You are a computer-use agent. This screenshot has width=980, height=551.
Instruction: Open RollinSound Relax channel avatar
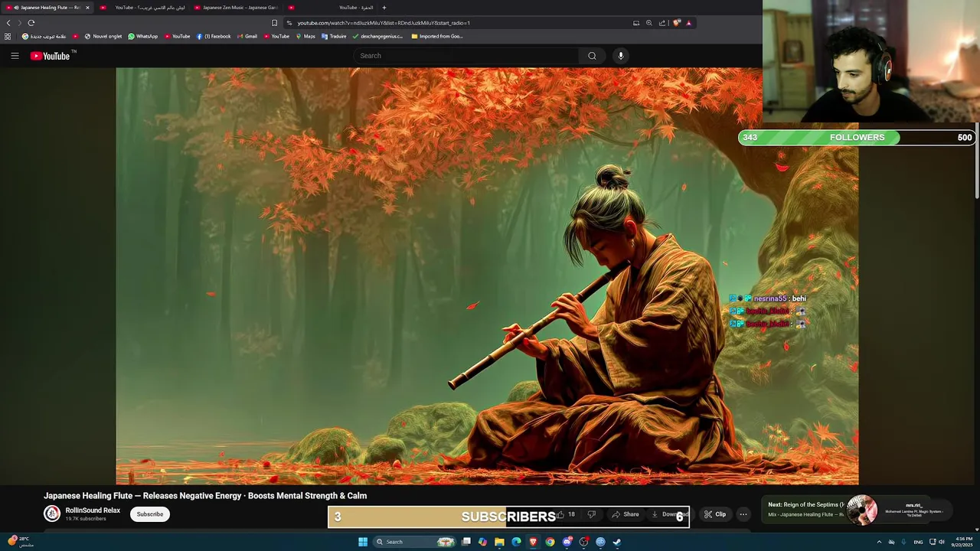[52, 514]
